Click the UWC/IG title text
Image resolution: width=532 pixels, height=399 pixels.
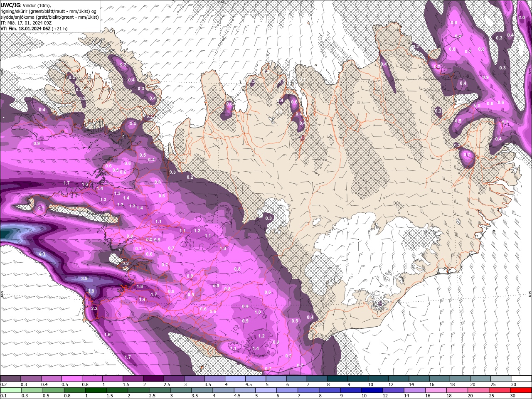point(10,5)
